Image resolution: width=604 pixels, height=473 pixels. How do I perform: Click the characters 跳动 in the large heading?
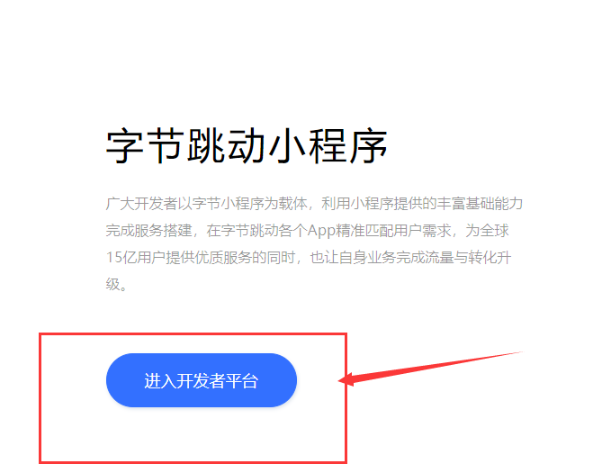(x=226, y=146)
